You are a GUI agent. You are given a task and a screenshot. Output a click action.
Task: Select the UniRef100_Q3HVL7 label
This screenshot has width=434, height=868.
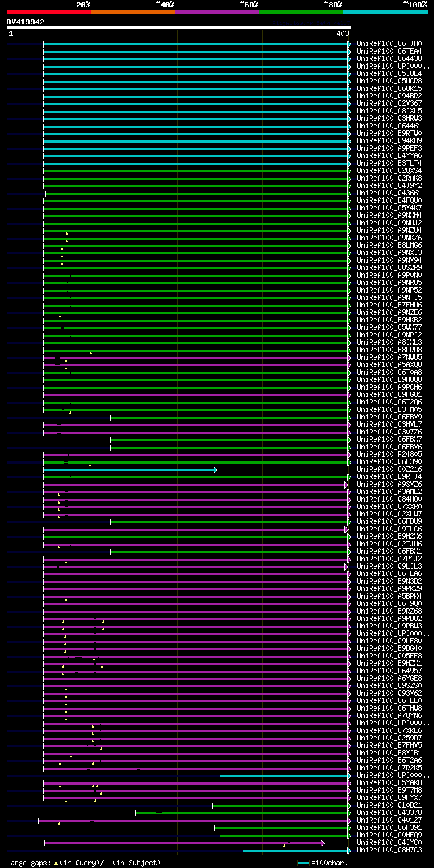(389, 424)
